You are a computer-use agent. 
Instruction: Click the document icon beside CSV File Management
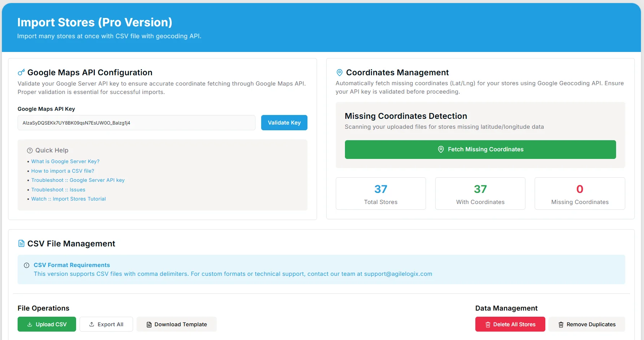coord(21,243)
